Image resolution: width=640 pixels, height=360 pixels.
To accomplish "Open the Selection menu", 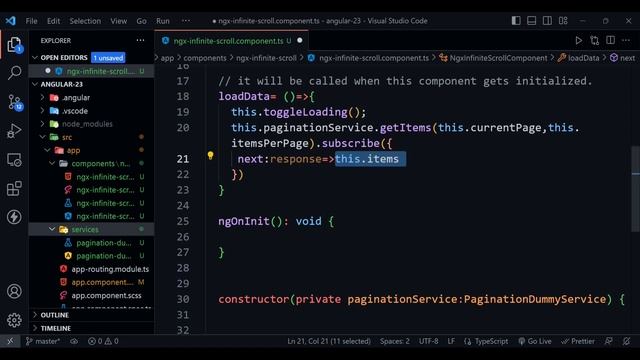I will (85, 21).
